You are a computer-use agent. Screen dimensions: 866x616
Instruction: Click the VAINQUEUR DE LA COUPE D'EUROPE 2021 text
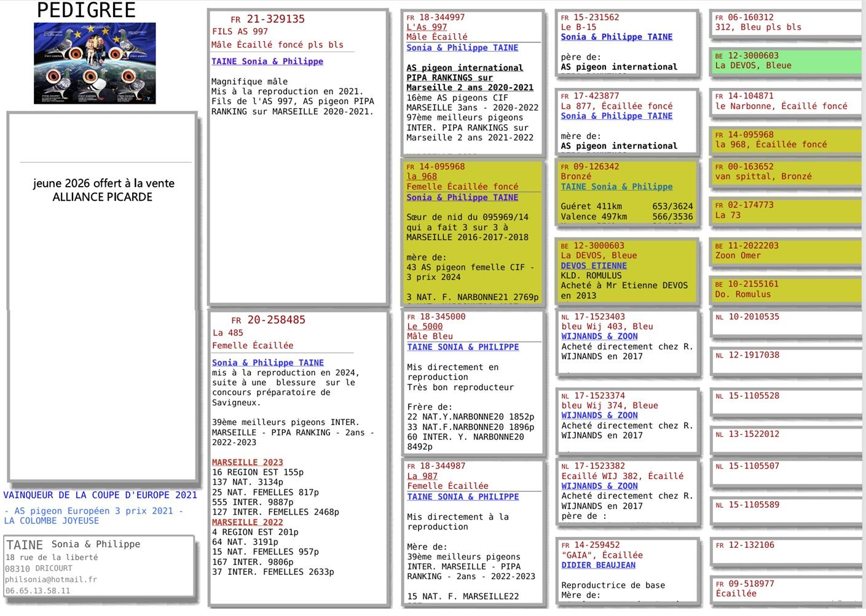point(100,495)
